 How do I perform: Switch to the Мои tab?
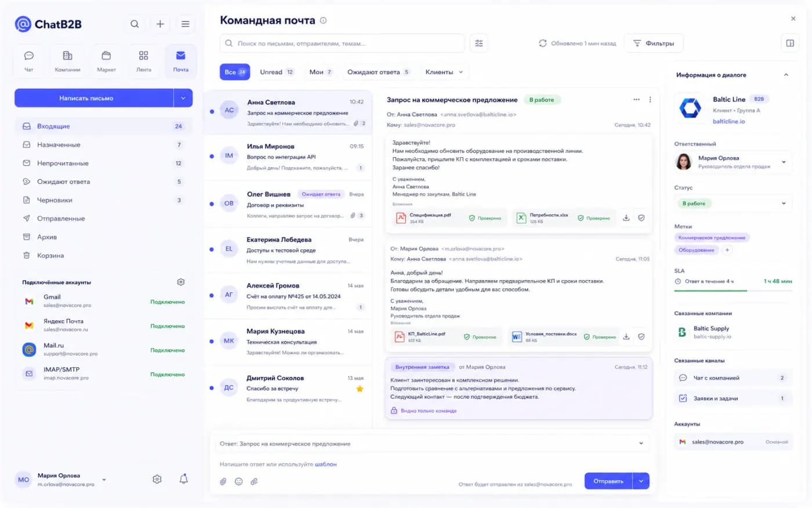[x=321, y=72]
